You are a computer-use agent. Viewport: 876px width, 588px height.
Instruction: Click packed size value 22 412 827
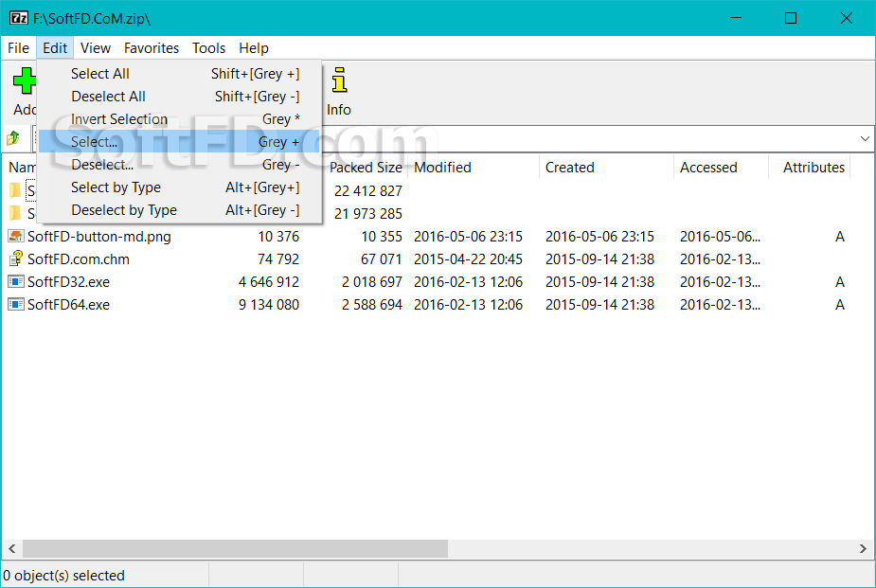(x=368, y=191)
